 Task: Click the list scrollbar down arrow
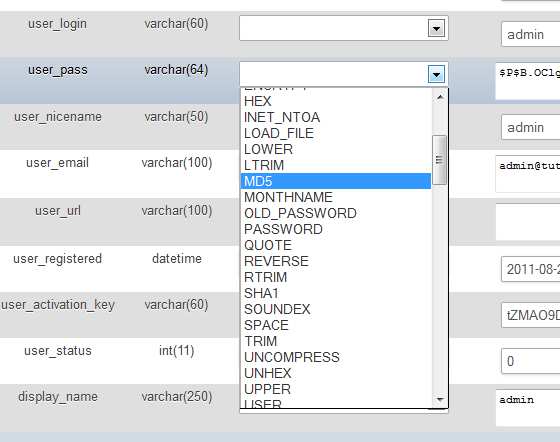(440, 399)
